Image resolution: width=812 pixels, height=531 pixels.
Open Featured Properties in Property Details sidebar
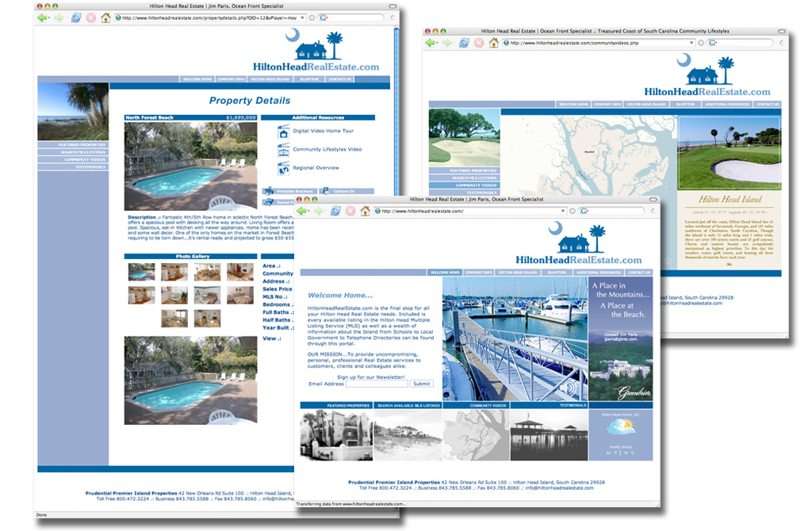pyautogui.click(x=73, y=145)
